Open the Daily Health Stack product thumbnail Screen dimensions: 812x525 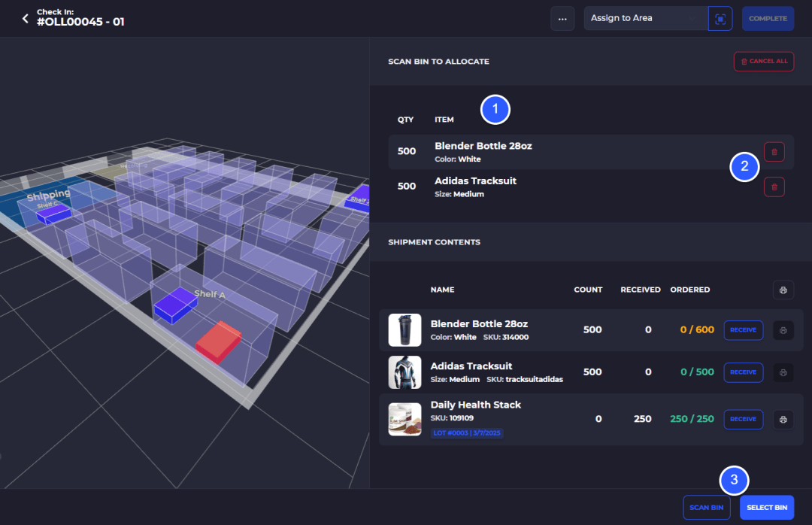pyautogui.click(x=405, y=419)
